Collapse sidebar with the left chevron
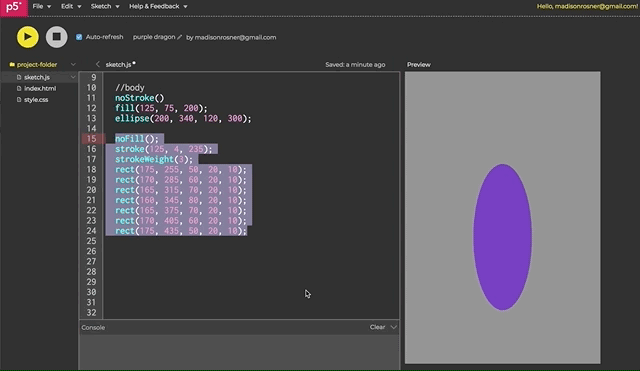The height and width of the screenshot is (371, 640). point(98,64)
